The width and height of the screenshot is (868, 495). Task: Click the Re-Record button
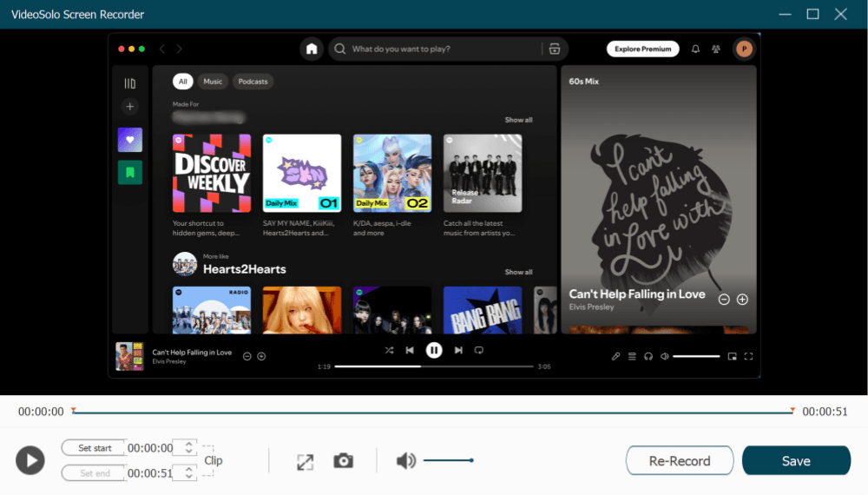click(680, 460)
